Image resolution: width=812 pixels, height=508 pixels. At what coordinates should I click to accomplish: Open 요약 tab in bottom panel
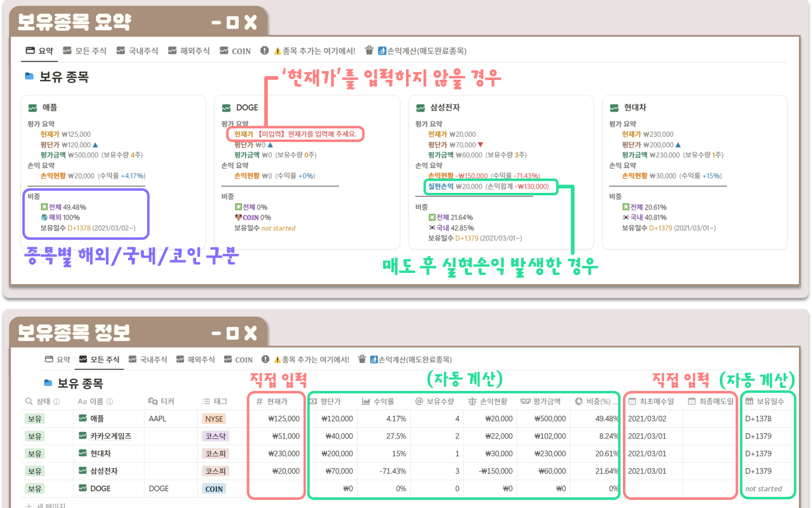tap(57, 360)
